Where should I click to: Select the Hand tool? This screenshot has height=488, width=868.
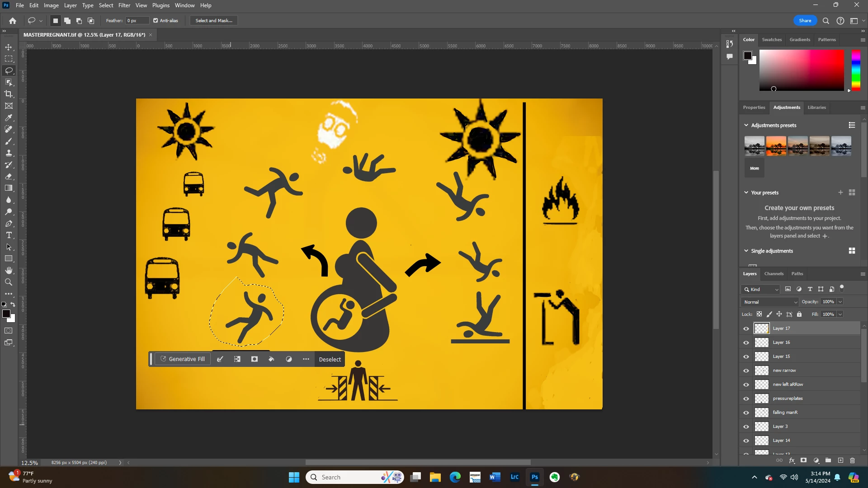pyautogui.click(x=9, y=270)
